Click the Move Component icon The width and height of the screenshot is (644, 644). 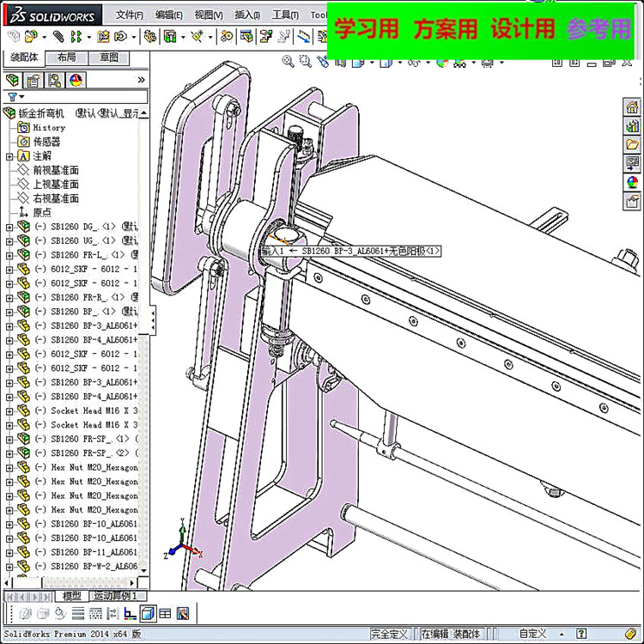121,37
